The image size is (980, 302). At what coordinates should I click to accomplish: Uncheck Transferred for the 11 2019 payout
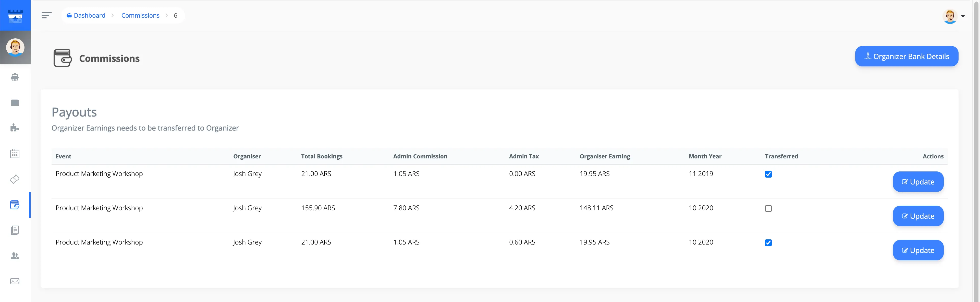point(768,174)
